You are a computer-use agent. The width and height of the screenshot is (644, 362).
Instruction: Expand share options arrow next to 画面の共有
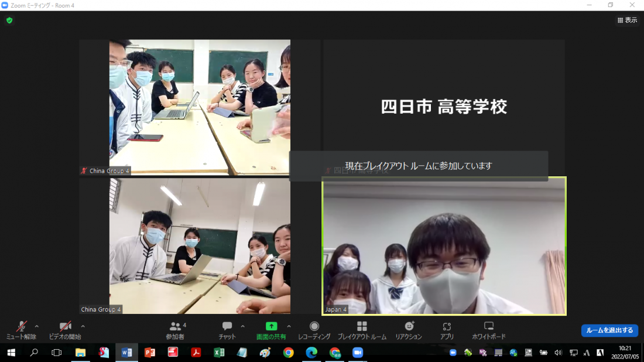point(289,326)
